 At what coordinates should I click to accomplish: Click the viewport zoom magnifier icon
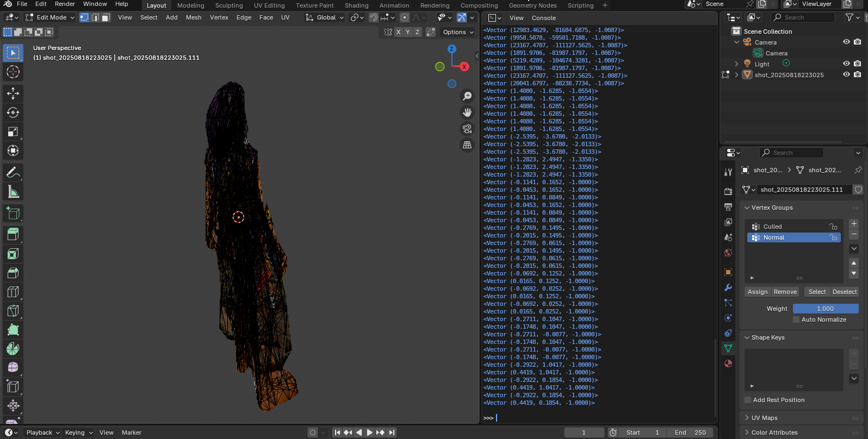click(x=467, y=96)
